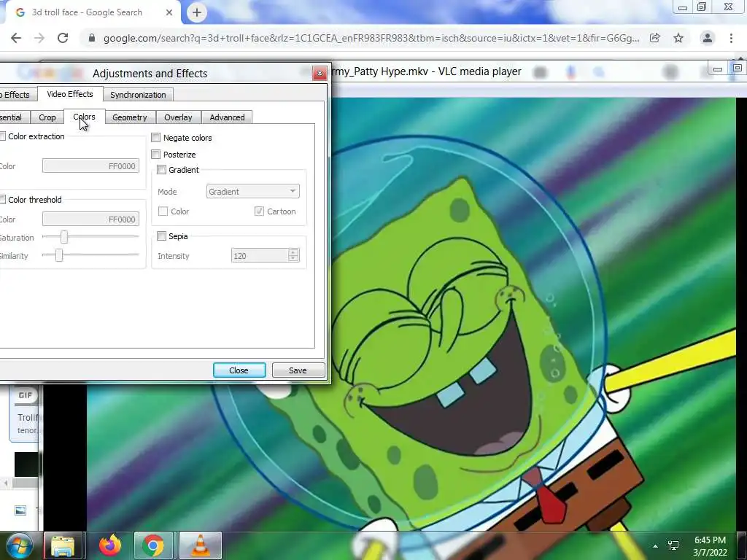The width and height of the screenshot is (747, 560).
Task: Switch to Chrome in the taskbar
Action: 153,545
